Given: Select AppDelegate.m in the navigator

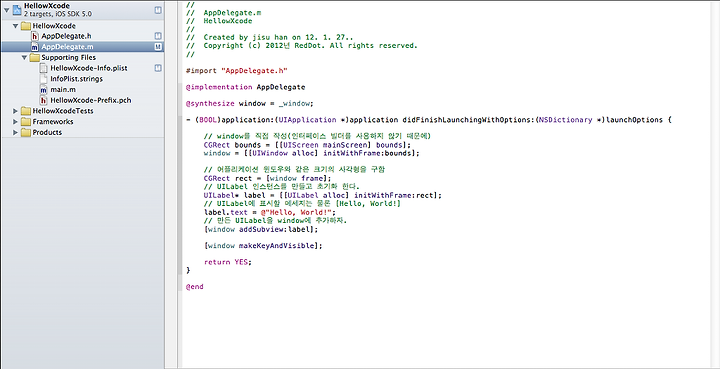Looking at the screenshot, I should pos(68,47).
